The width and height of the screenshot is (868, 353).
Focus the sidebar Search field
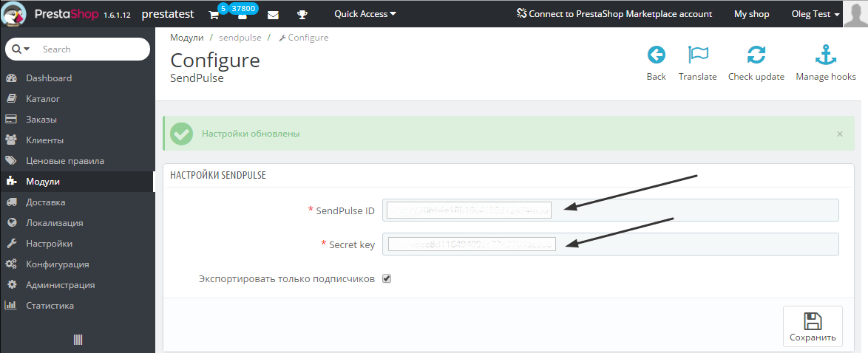click(93, 49)
